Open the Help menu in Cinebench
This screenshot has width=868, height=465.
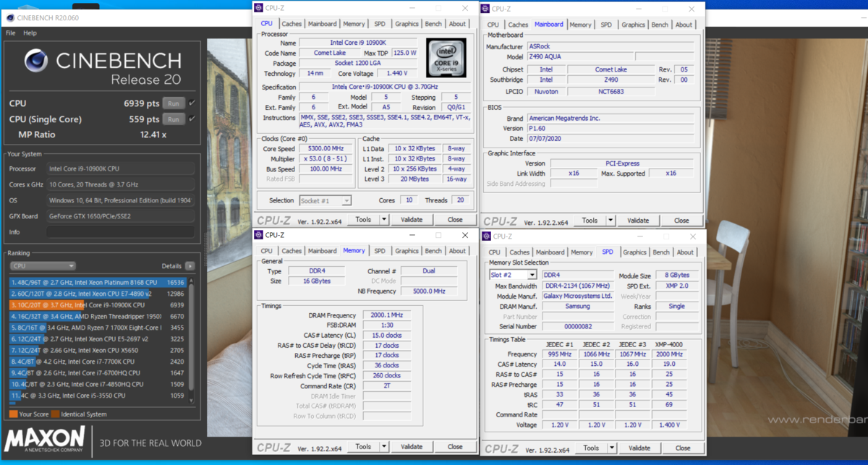point(30,33)
